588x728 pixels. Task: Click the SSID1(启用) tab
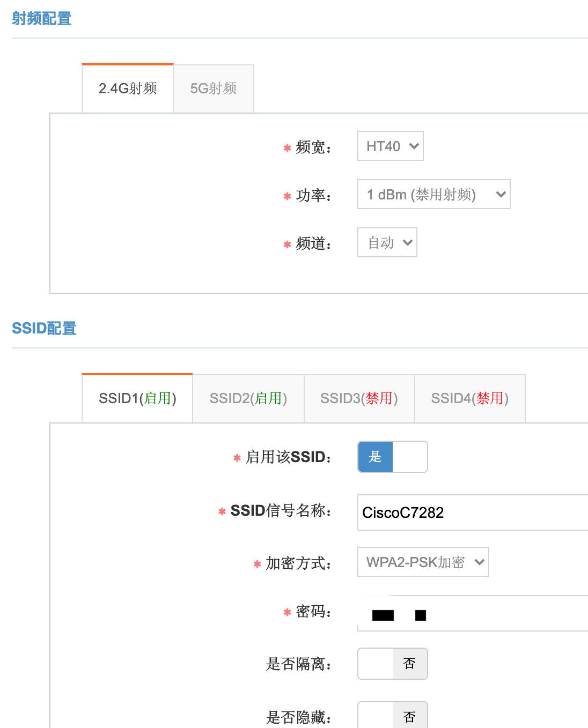[136, 398]
